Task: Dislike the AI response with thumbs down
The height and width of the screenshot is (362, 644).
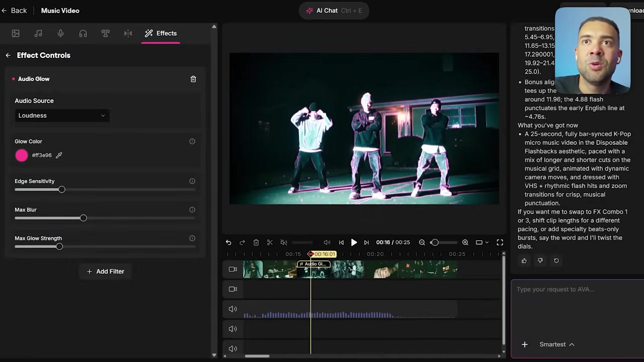Action: [x=540, y=260]
